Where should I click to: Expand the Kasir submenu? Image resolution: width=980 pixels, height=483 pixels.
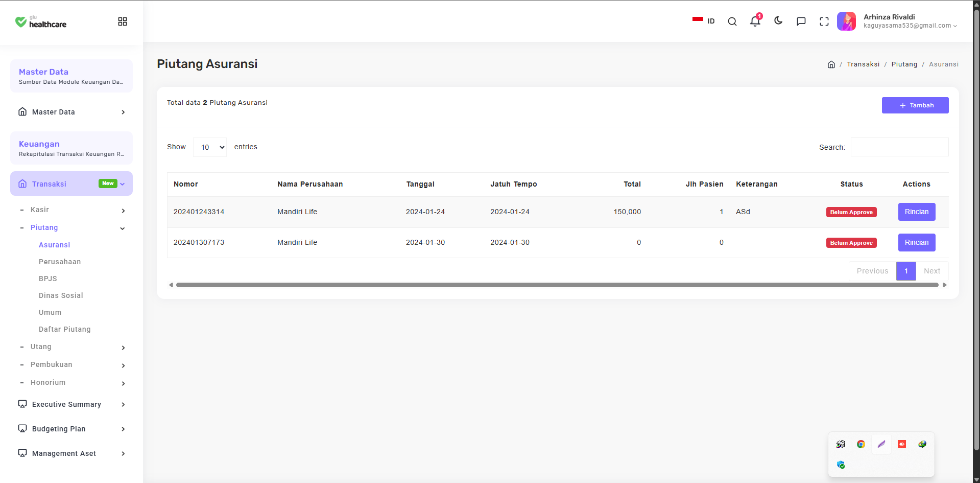[x=72, y=210]
